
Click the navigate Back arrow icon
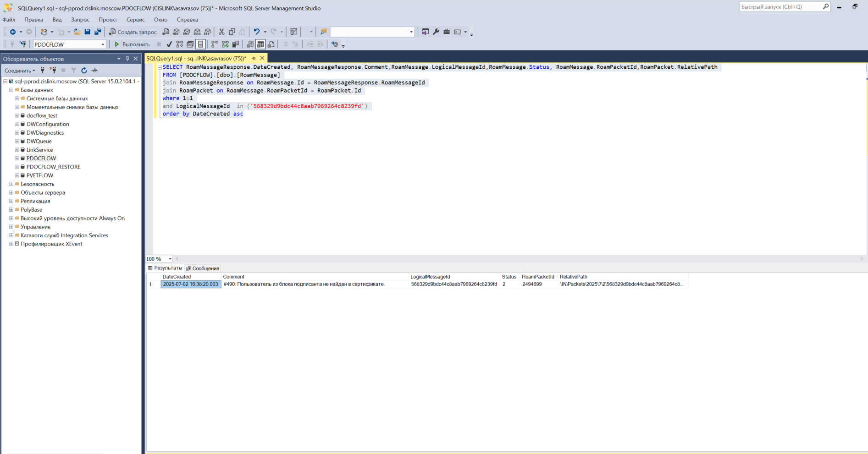coord(13,32)
